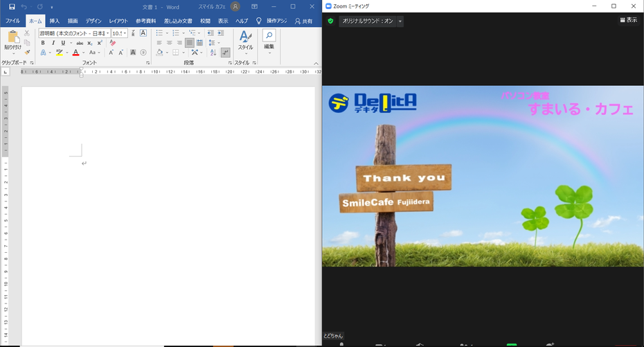Click the Paste (貼り付け) clipboard icon

coord(12,38)
